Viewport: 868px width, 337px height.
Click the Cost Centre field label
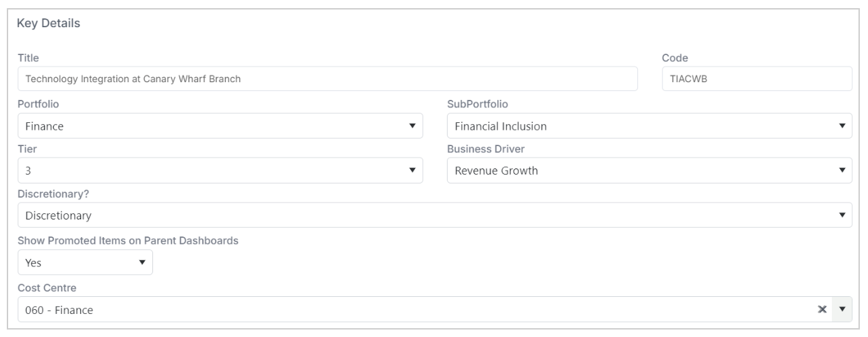click(45, 287)
